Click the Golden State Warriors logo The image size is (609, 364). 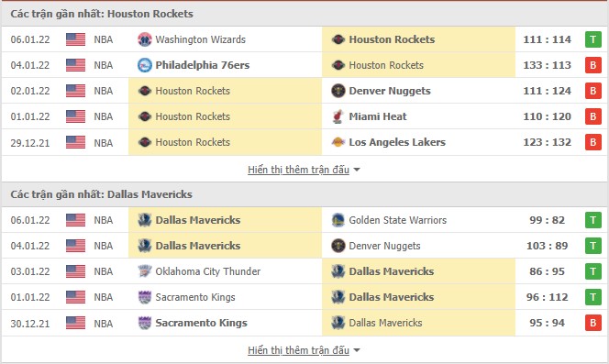(338, 220)
